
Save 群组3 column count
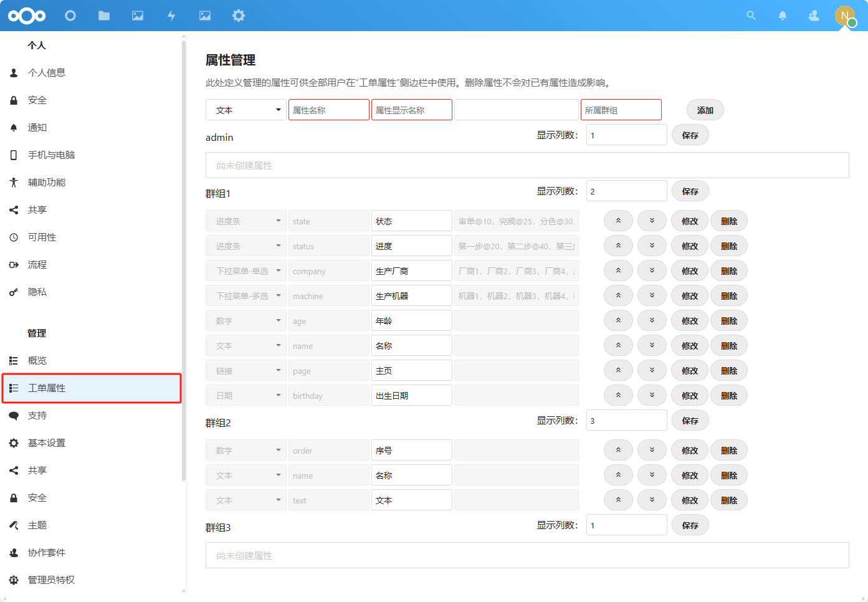690,525
